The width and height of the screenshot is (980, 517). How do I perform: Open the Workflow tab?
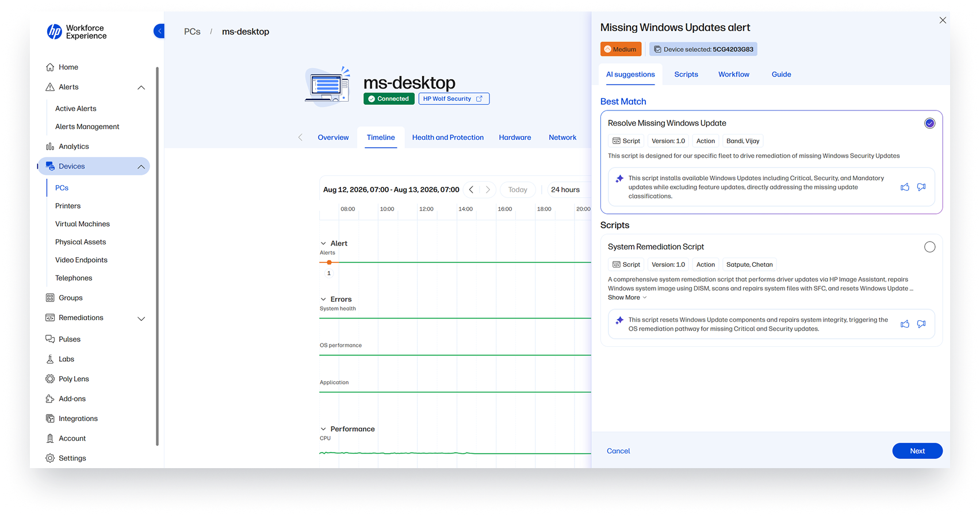pyautogui.click(x=734, y=74)
